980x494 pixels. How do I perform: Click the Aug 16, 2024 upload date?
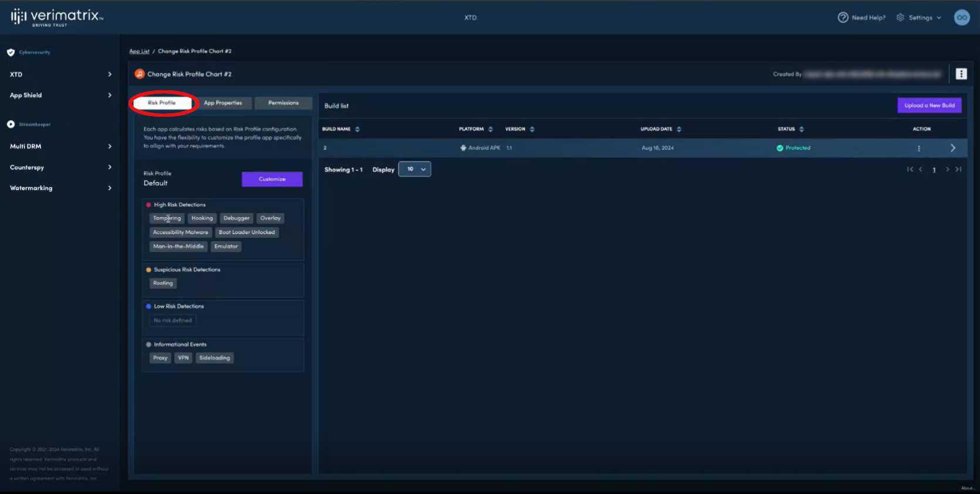[x=657, y=148]
